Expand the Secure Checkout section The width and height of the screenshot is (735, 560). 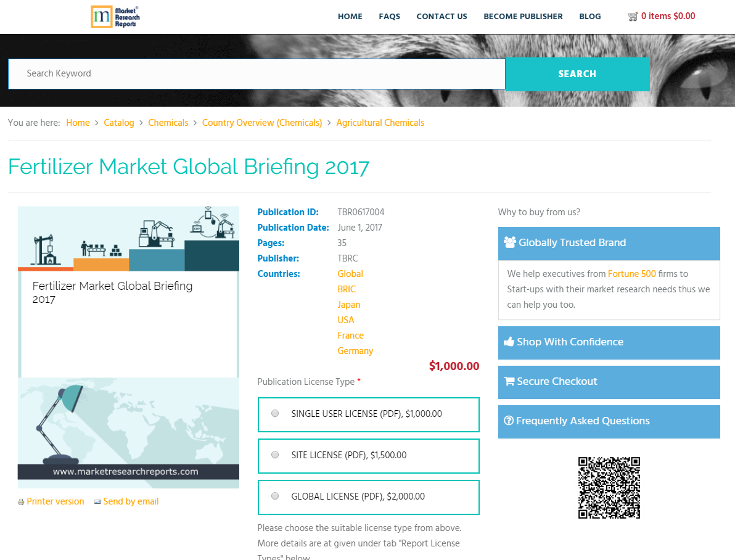[609, 382]
